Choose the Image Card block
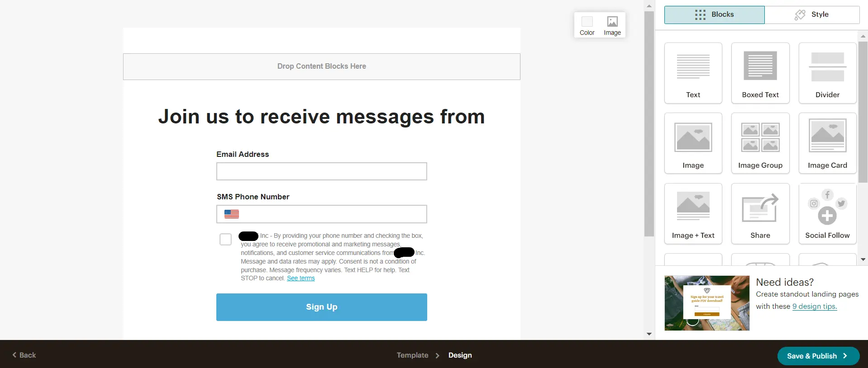Viewport: 868px width, 368px height. click(827, 143)
